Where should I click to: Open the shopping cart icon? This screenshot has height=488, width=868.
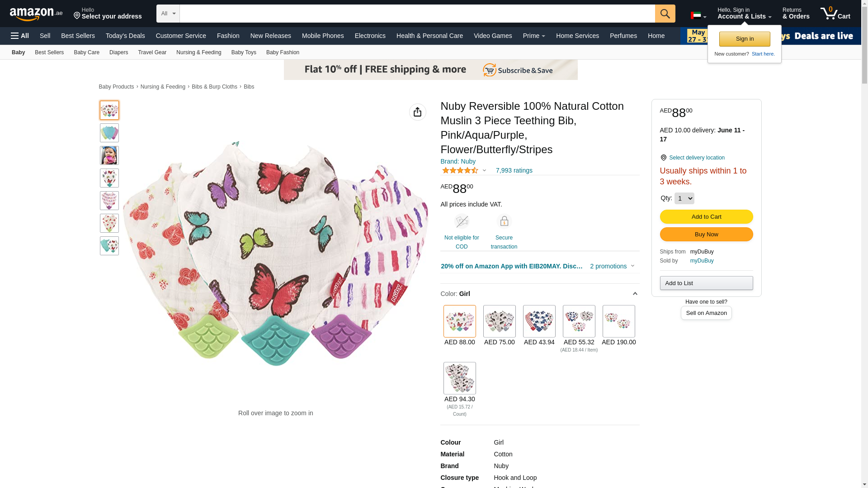tap(835, 14)
